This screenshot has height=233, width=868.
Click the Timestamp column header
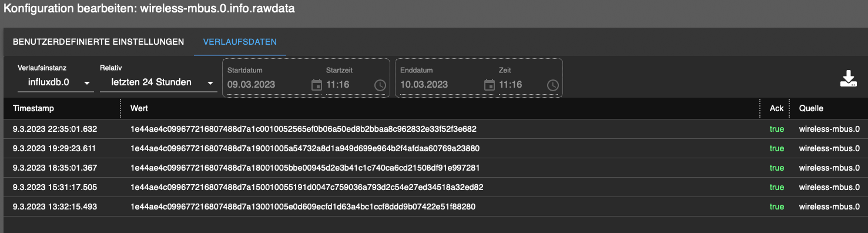click(x=33, y=108)
